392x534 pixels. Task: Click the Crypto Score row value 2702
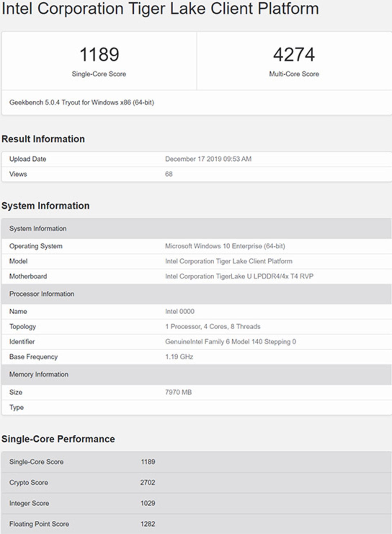coord(148,482)
